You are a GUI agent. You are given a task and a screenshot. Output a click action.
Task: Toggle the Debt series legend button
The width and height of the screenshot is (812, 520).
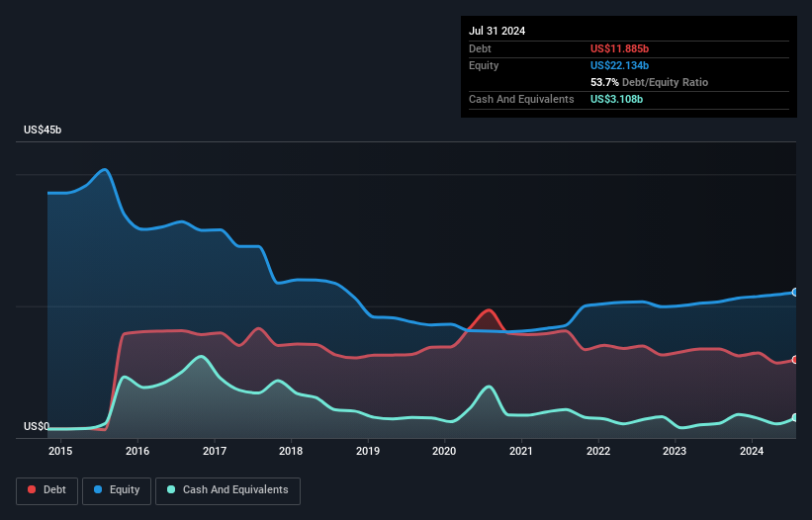[x=47, y=490]
